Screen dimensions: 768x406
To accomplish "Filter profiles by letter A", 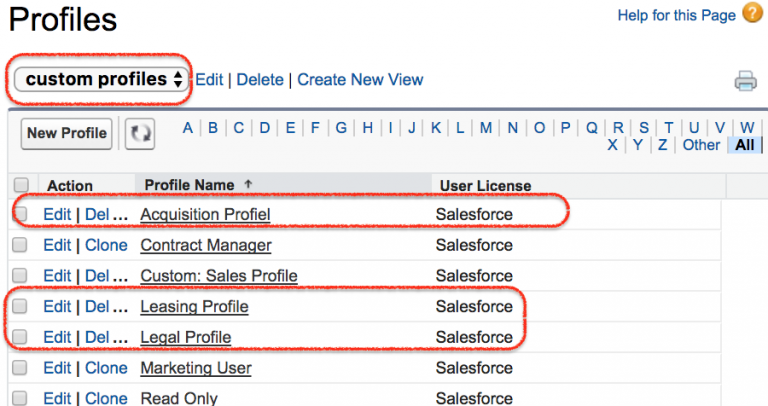I will tap(187, 127).
